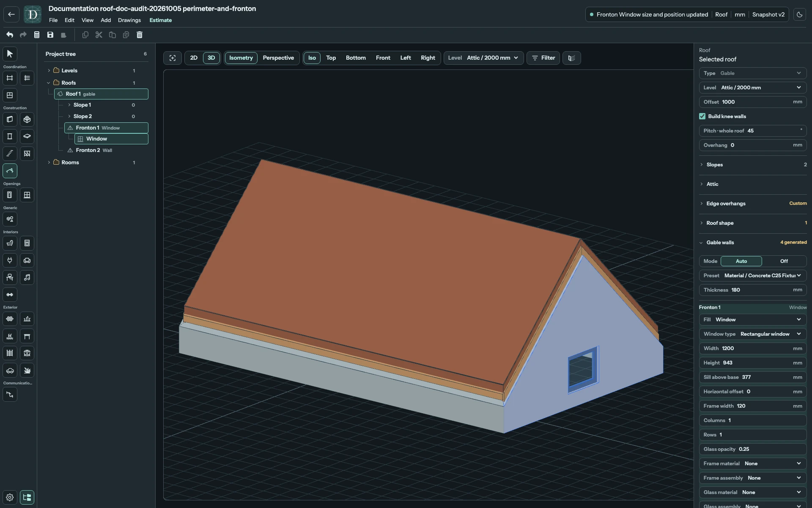Select the car exterior tool
This screenshot has height=508, width=812.
click(x=10, y=370)
